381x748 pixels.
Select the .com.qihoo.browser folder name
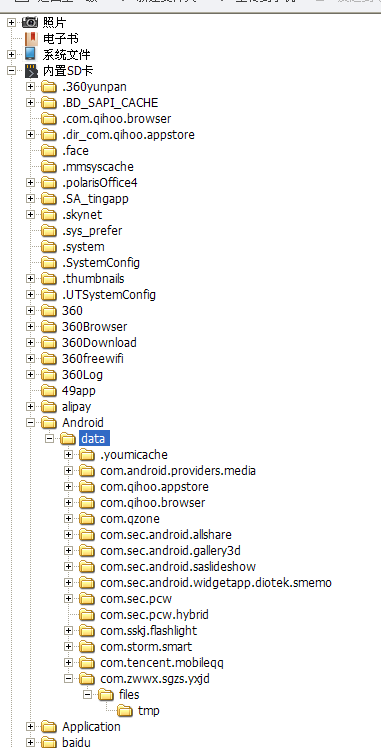[x=116, y=119]
